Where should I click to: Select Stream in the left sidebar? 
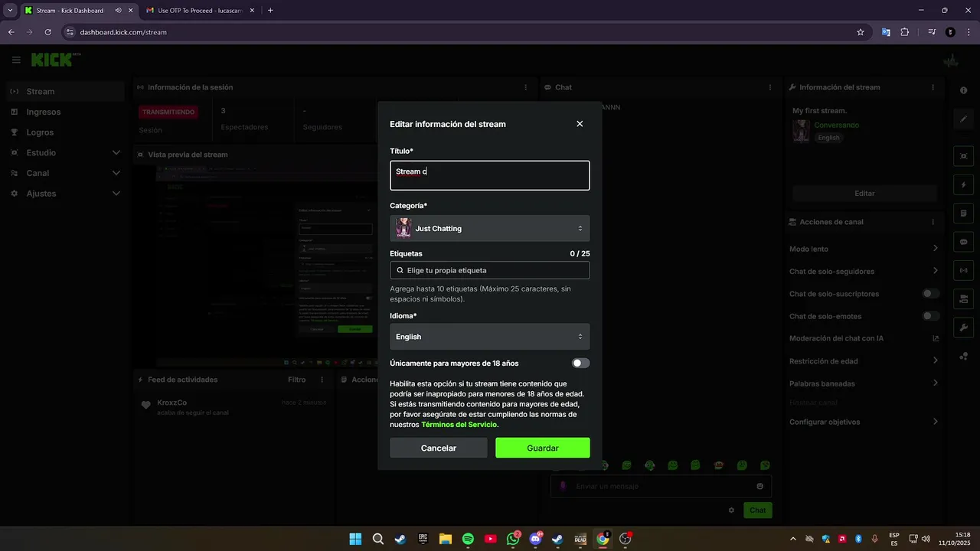point(65,91)
